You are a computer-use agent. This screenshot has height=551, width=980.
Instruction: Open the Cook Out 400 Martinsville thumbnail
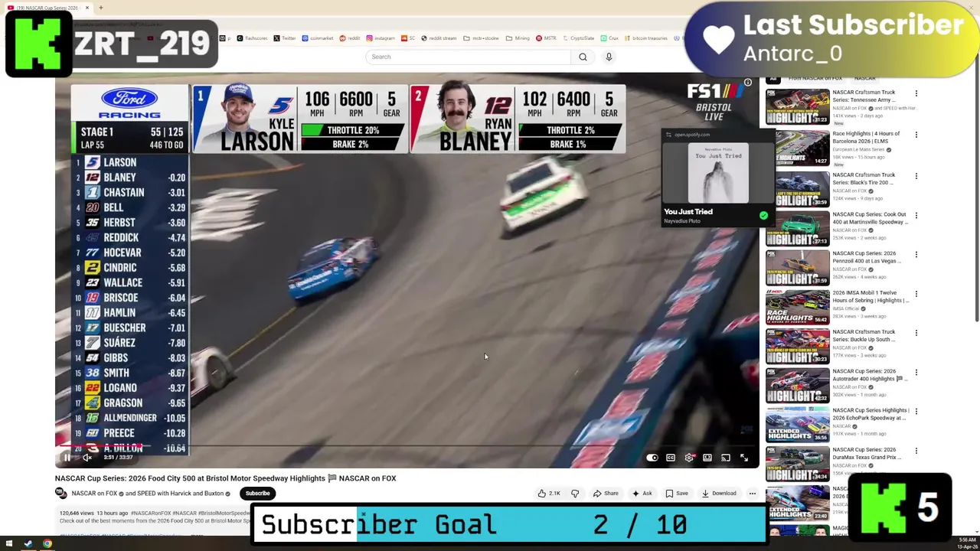pos(797,228)
